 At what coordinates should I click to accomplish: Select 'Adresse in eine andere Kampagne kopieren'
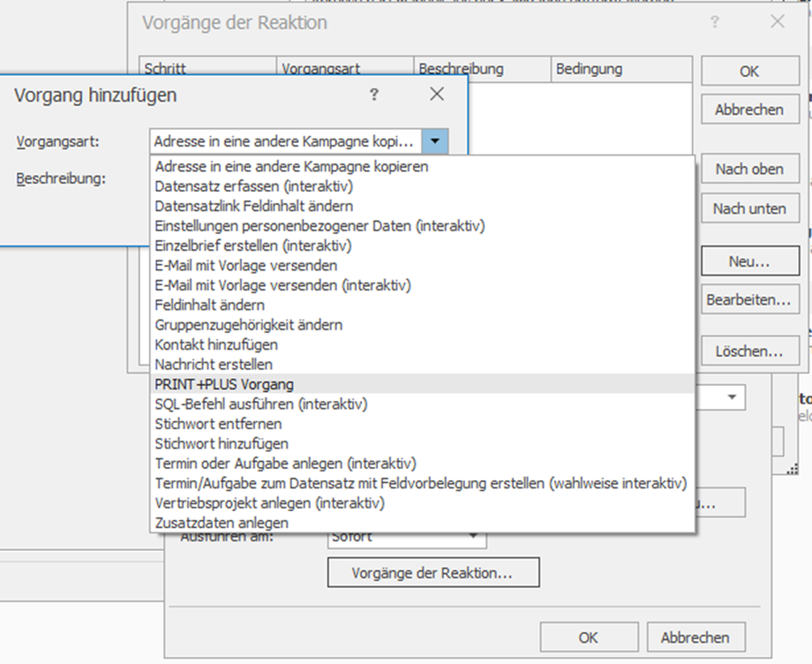point(291,166)
